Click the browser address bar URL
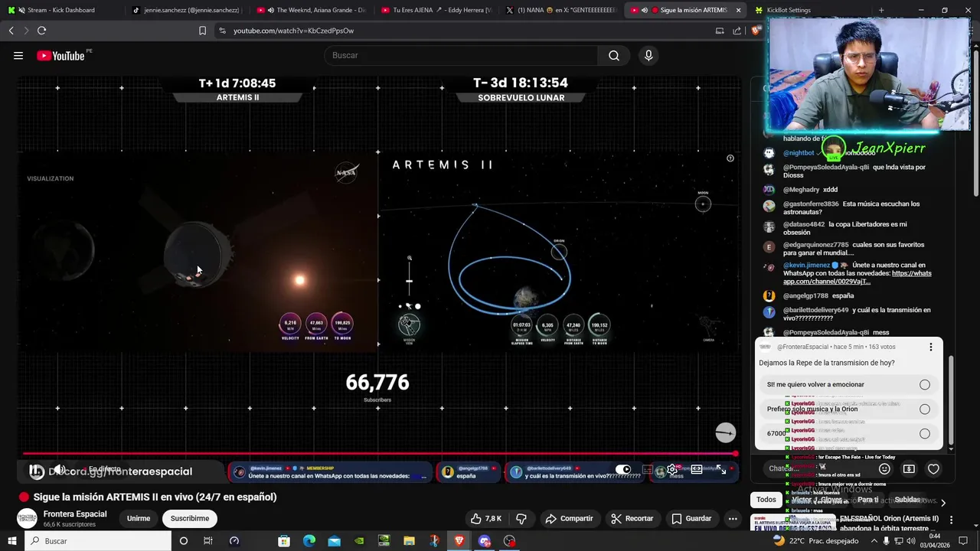The height and width of the screenshot is (551, 980). pos(293,31)
